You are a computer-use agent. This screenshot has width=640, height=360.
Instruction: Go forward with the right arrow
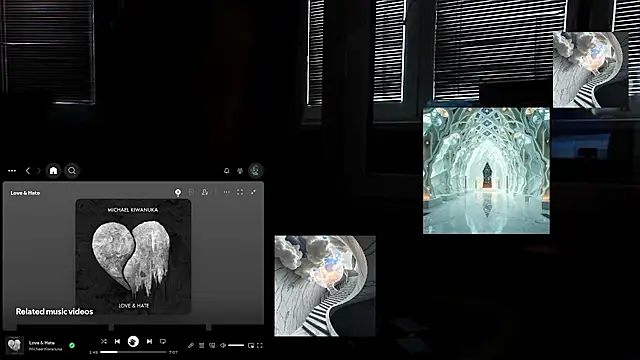point(39,171)
